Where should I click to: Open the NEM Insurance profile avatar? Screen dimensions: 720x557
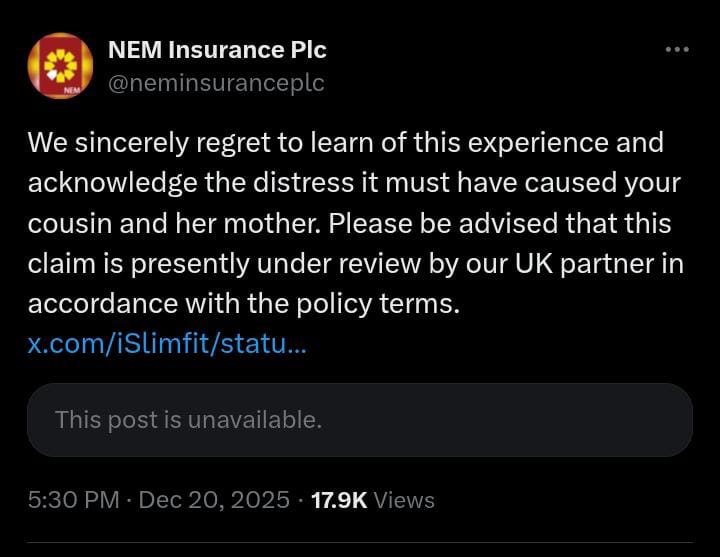click(60, 65)
